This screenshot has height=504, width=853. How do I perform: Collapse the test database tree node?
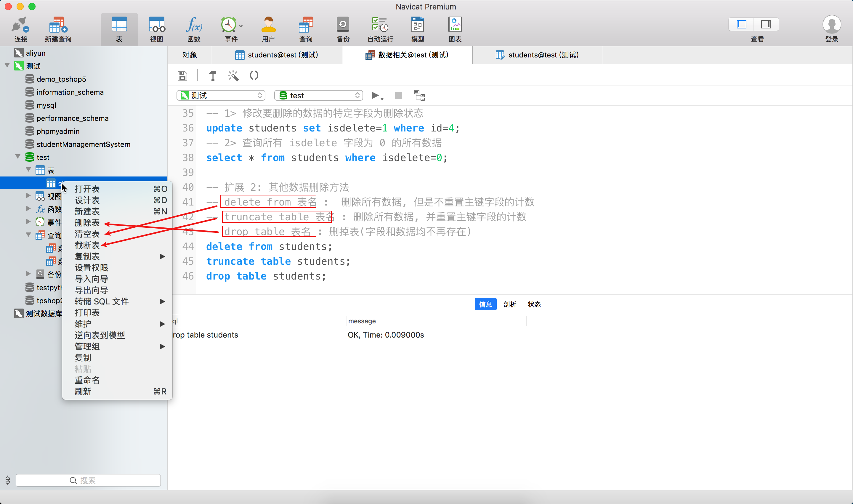click(18, 157)
